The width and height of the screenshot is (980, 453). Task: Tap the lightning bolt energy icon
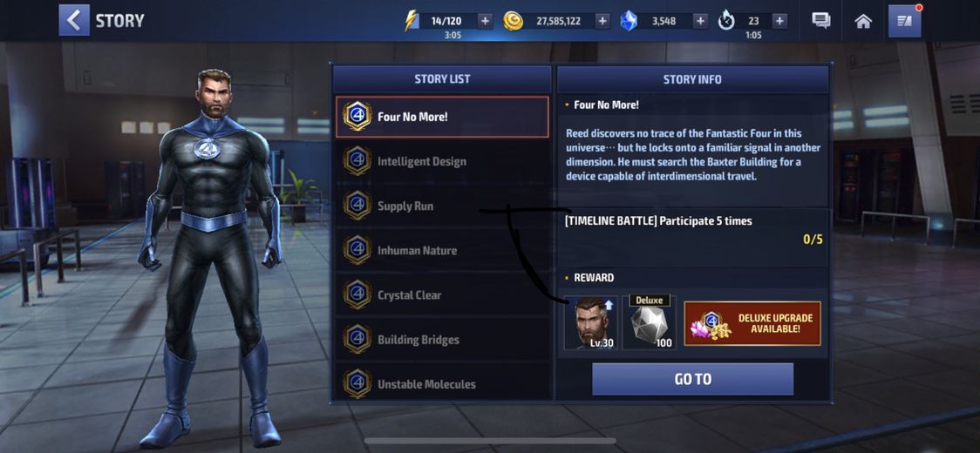[411, 21]
